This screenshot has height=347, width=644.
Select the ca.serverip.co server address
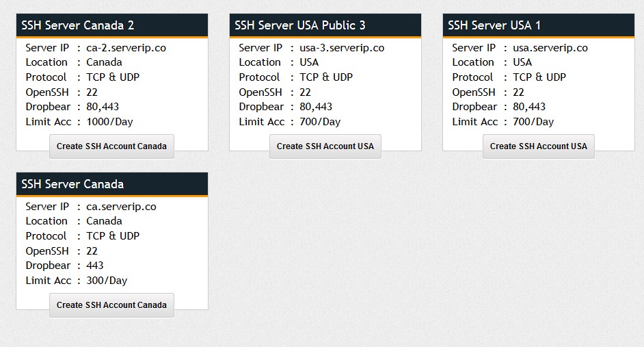pos(121,207)
